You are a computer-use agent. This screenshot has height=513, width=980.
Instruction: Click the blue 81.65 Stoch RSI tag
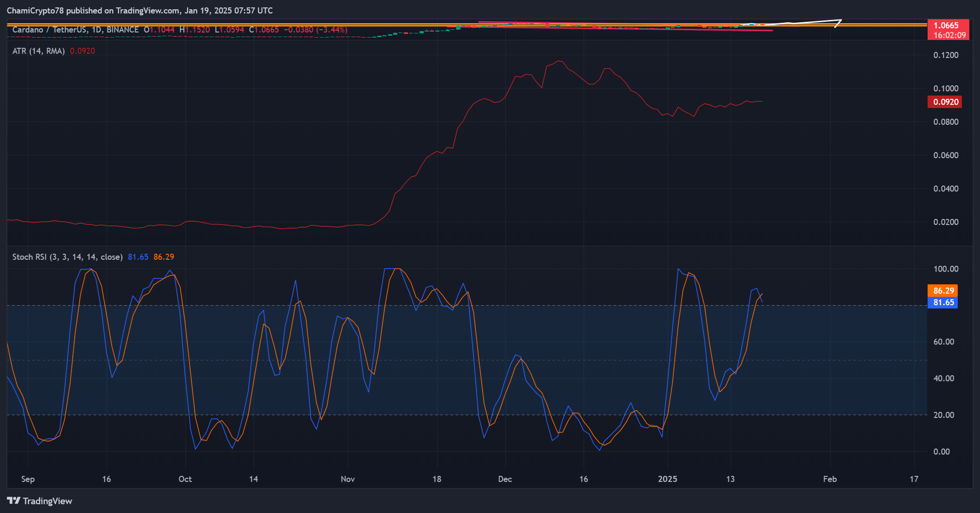click(943, 302)
